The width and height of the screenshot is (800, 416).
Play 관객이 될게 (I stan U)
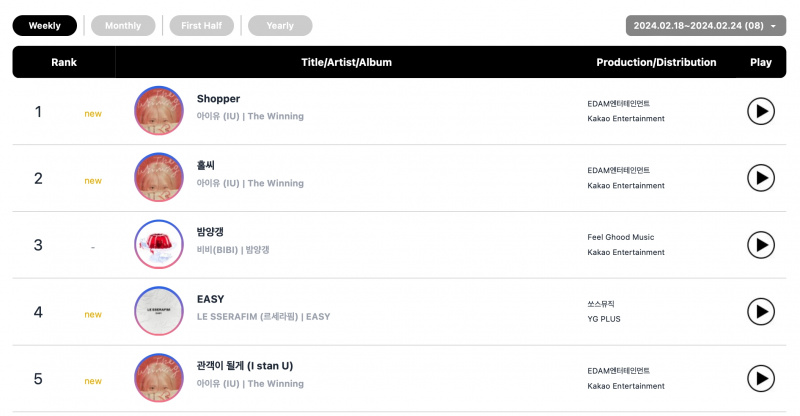[x=761, y=379]
